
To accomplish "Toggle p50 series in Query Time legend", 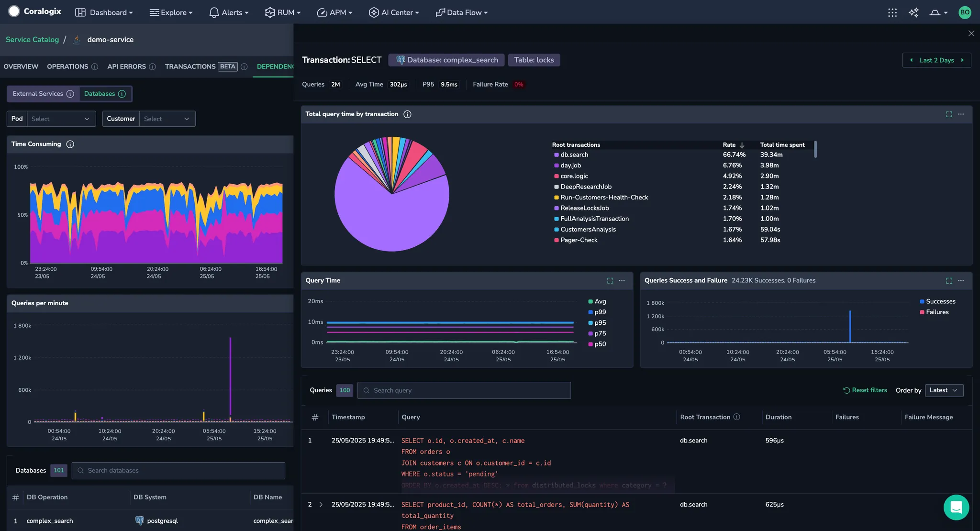I will click(x=597, y=344).
